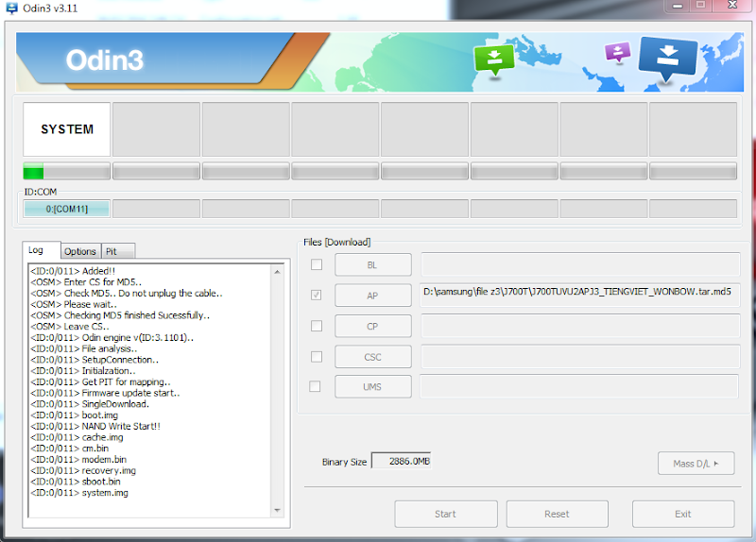Check the CSC checkbox

tap(317, 357)
